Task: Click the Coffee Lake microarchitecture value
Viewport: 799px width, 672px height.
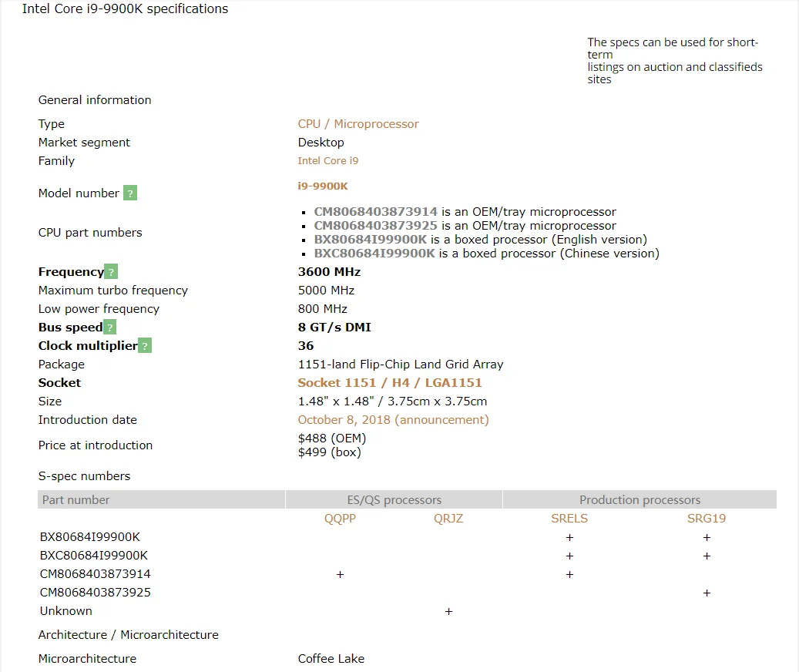Action: click(x=331, y=658)
